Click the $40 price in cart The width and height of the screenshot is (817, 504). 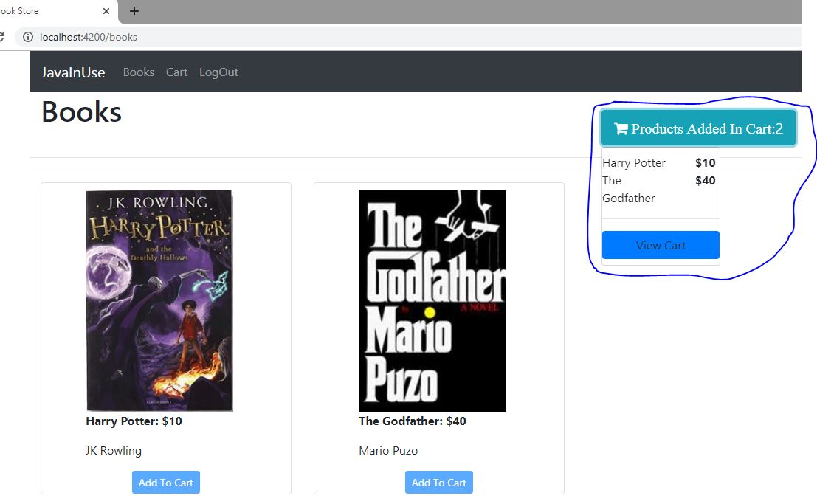pos(706,180)
